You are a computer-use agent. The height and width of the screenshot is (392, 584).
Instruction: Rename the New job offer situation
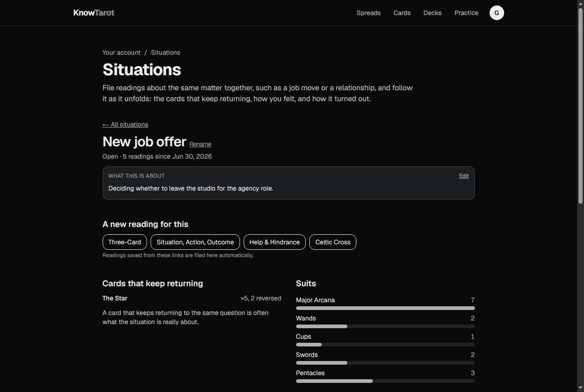pos(200,144)
